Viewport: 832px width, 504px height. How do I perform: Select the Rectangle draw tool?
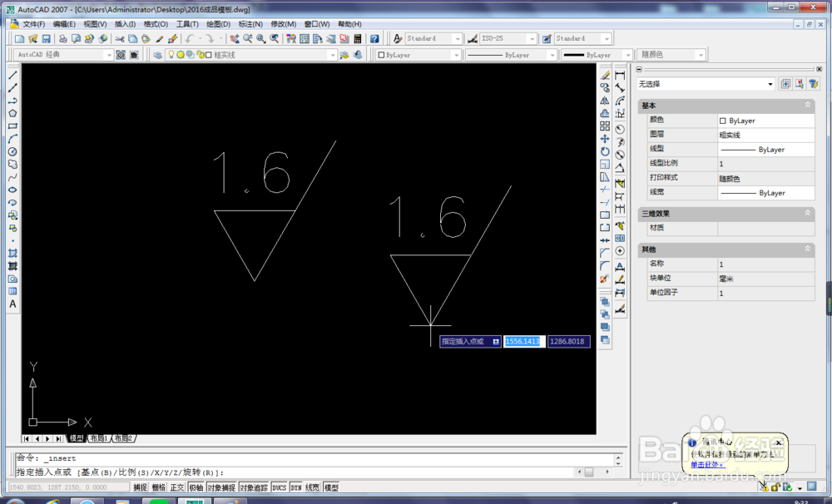tap(12, 126)
